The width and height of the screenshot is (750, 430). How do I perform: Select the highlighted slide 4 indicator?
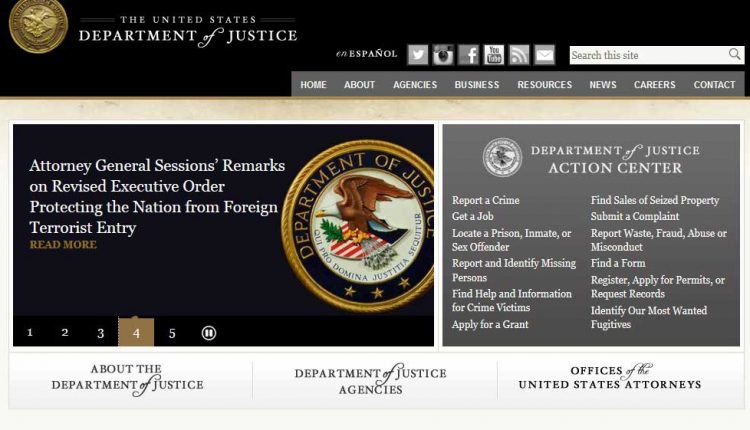[x=136, y=332]
